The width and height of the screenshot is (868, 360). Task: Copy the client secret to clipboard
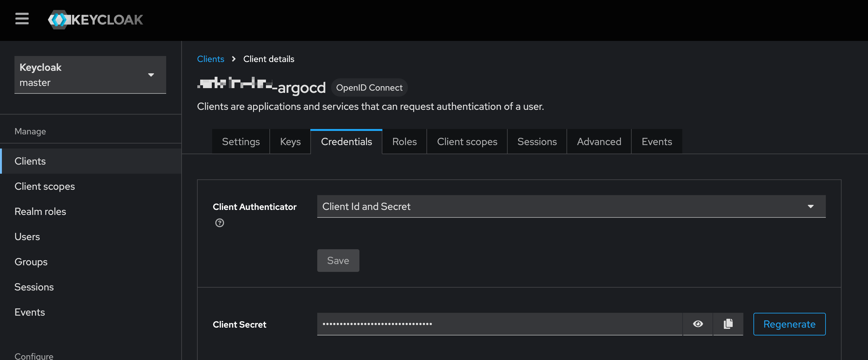click(728, 324)
